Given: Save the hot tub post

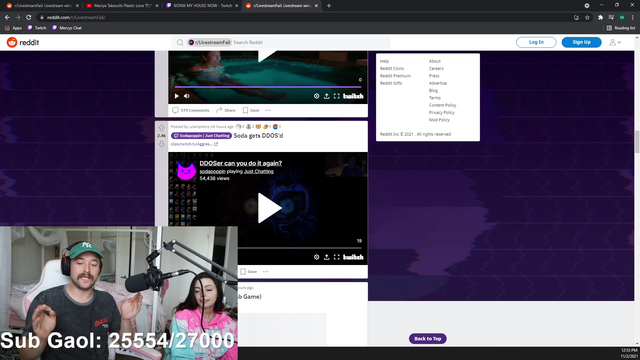Looking at the screenshot, I should 251,110.
